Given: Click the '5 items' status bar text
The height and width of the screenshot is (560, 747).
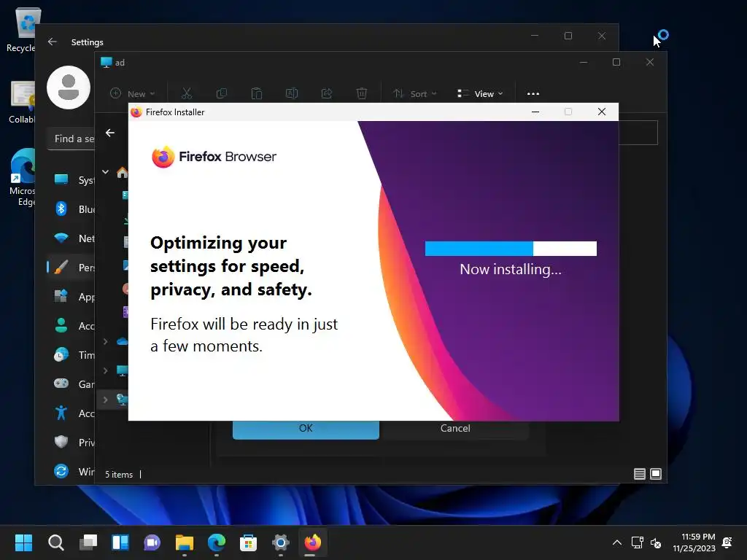Looking at the screenshot, I should click(x=119, y=474).
